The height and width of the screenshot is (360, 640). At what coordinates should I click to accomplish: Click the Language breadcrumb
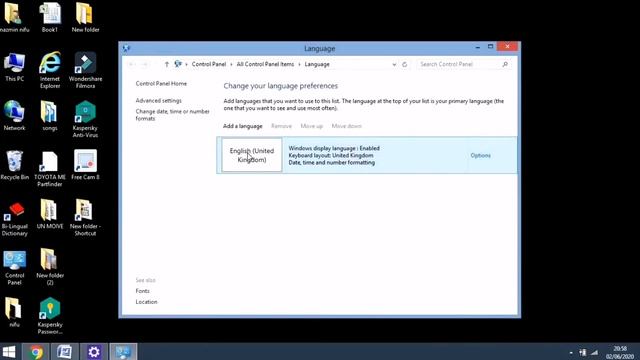(317, 64)
